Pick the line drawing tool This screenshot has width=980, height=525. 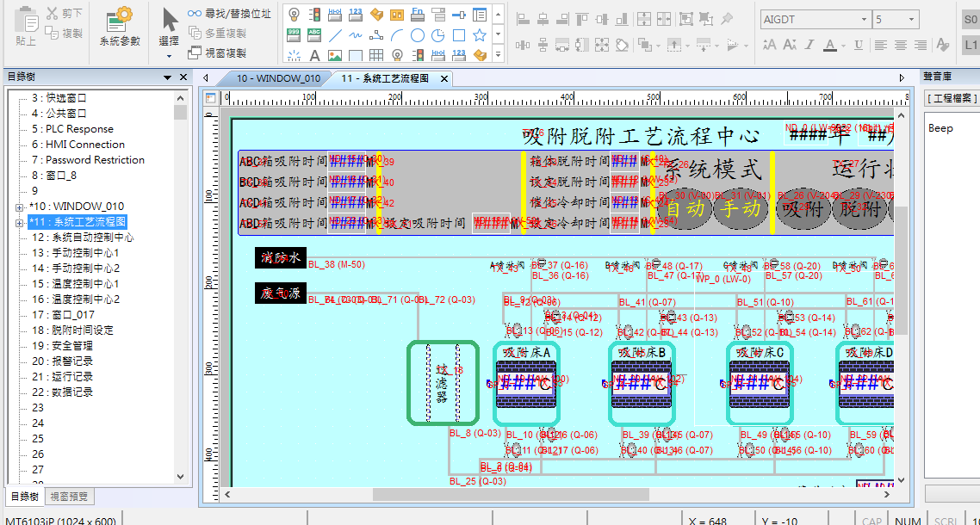(x=335, y=35)
